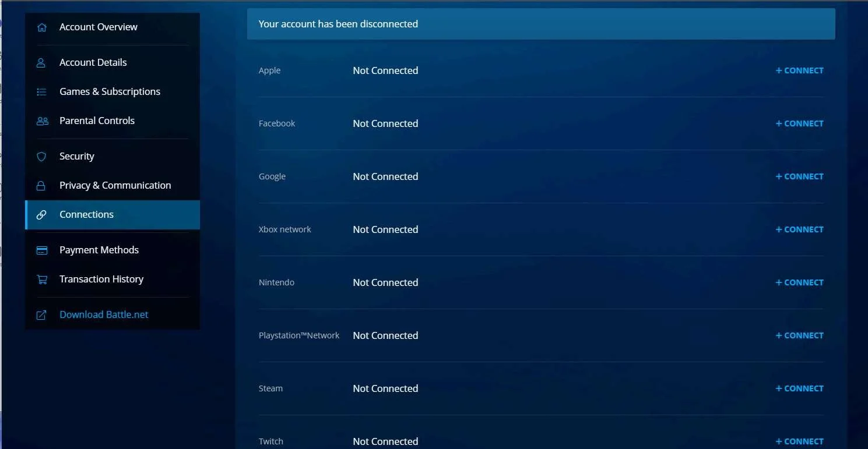Image resolution: width=868 pixels, height=449 pixels.
Task: Click the shopping cart icon beside Transaction History
Action: click(42, 280)
